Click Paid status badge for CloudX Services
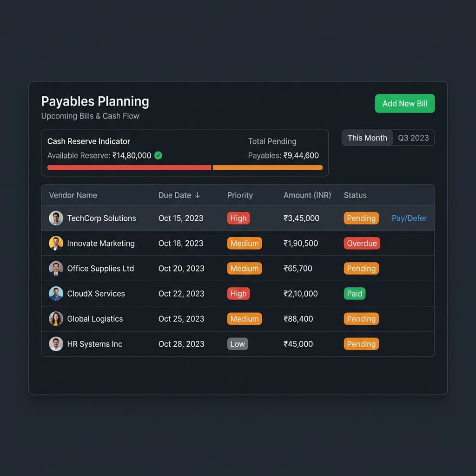The width and height of the screenshot is (476, 476). pos(355,294)
